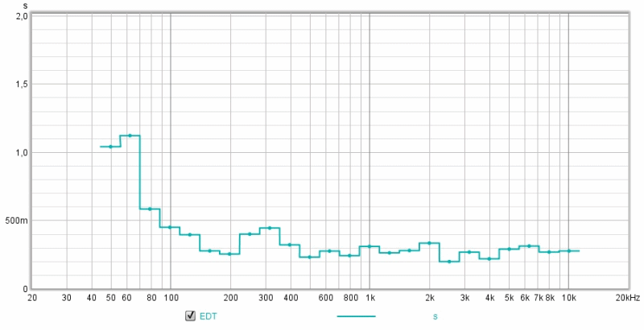Toggle the EDT trace checkbox

[190, 316]
